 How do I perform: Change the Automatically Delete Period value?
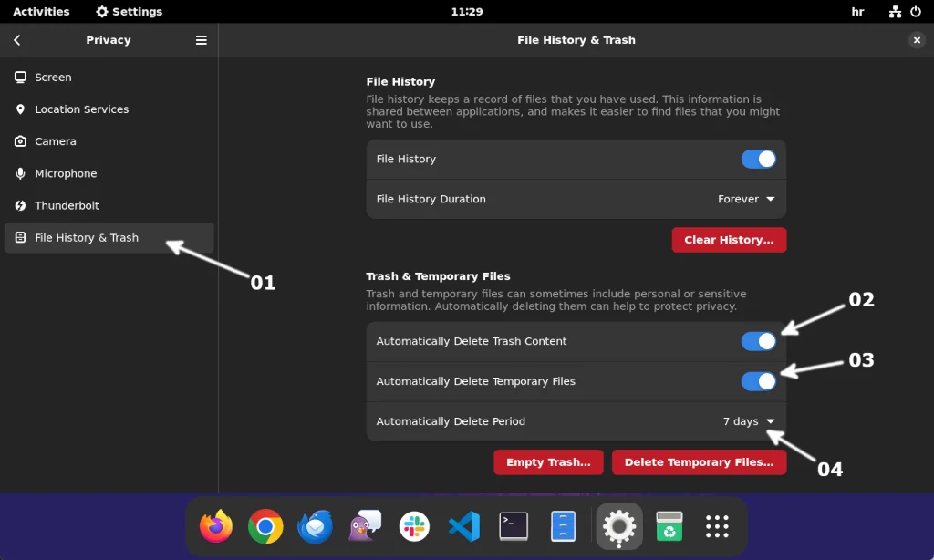(x=749, y=421)
